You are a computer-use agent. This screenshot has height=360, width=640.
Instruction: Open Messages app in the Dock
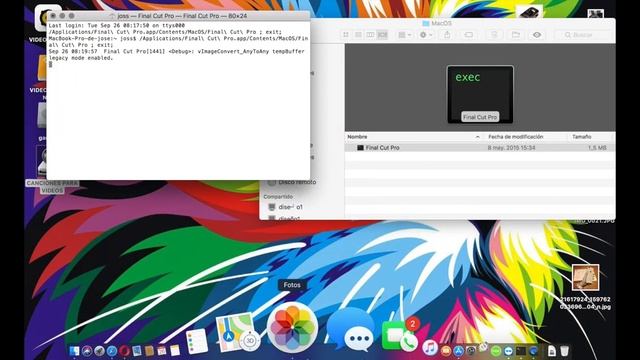tap(350, 330)
